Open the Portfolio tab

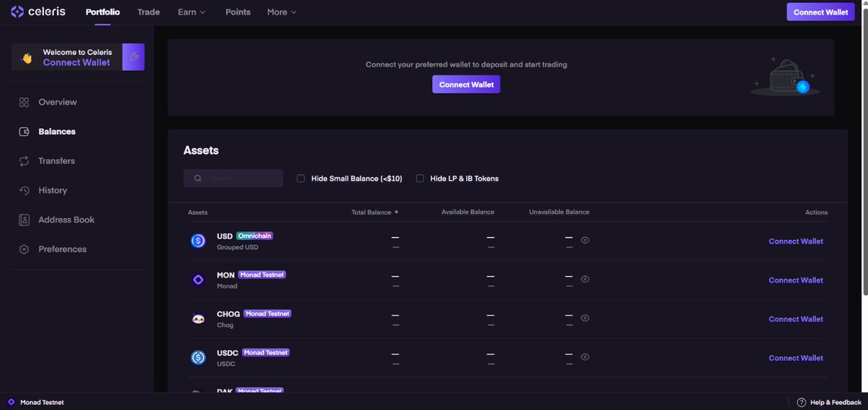point(103,12)
